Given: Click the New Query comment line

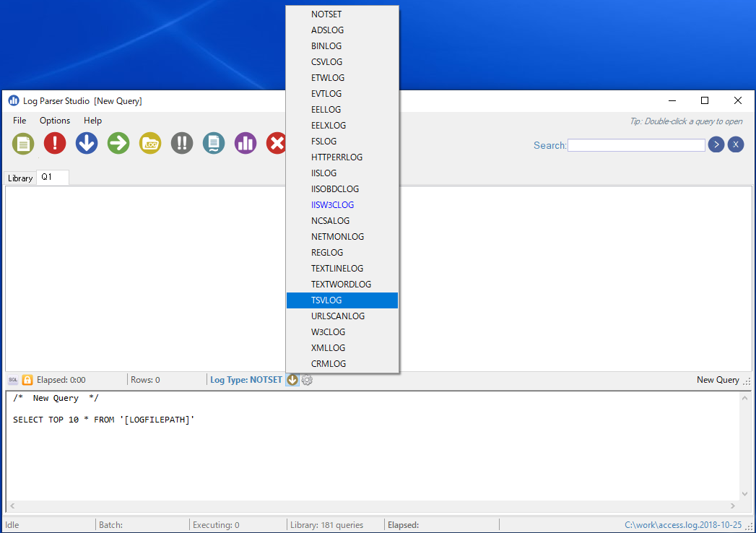Looking at the screenshot, I should [x=56, y=398].
